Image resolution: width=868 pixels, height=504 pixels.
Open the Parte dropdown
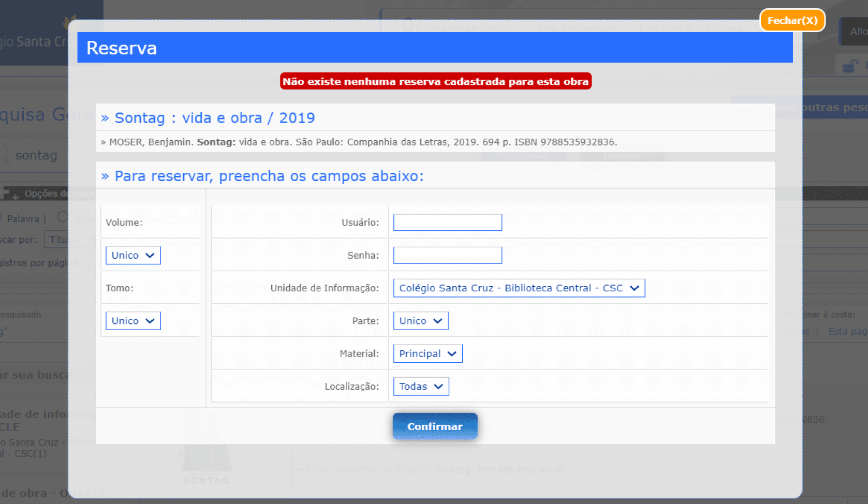pos(420,321)
